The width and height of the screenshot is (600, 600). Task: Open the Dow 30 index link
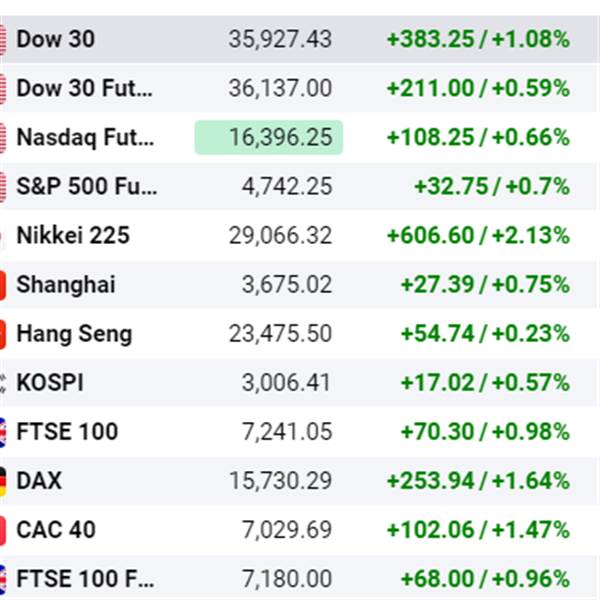point(58,40)
